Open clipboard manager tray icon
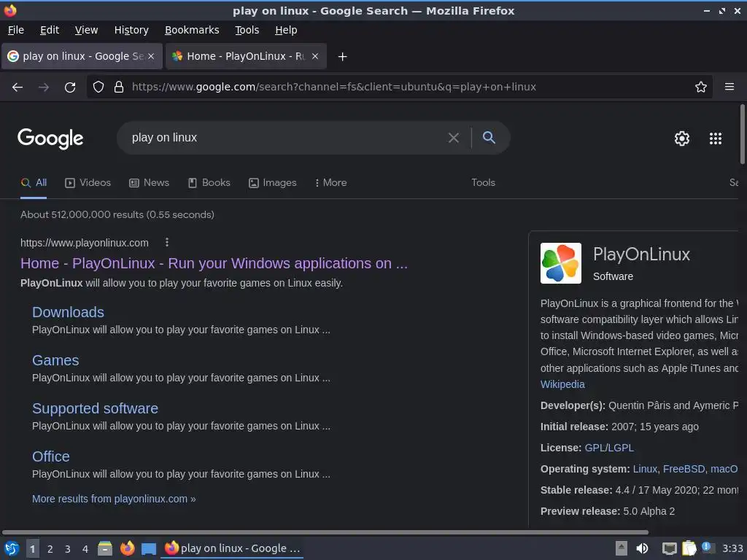Viewport: 747px width, 560px height. point(689,548)
